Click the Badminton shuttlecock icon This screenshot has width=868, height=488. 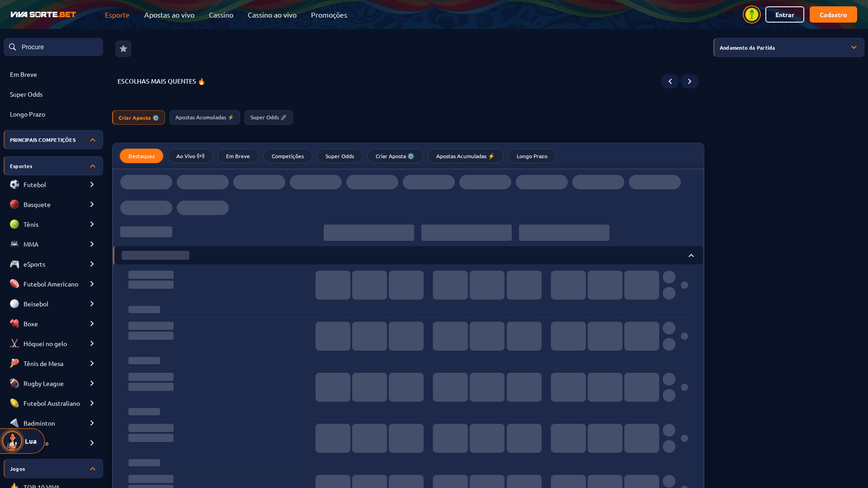pyautogui.click(x=14, y=423)
